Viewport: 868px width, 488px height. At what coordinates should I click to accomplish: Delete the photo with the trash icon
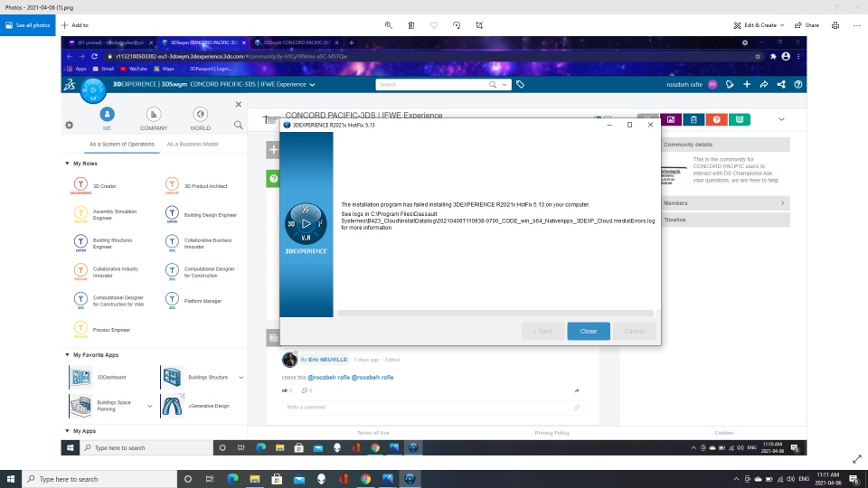coord(411,25)
